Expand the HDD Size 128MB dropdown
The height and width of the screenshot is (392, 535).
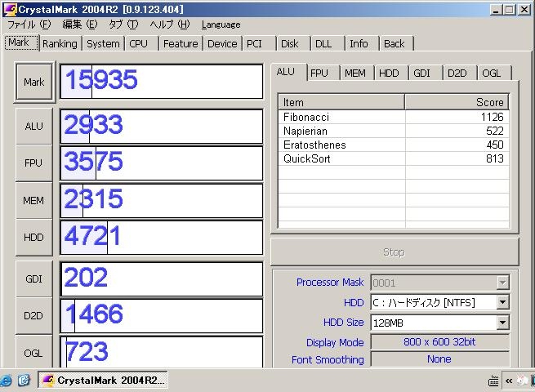(x=502, y=323)
